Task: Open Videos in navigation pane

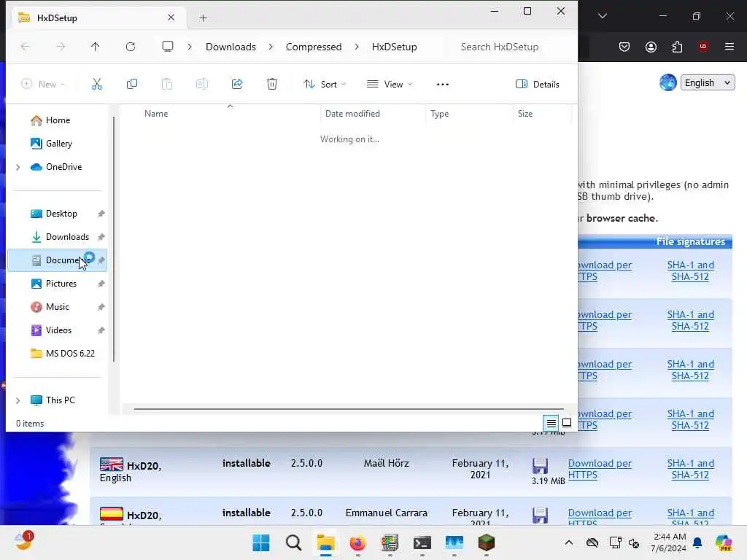Action: pos(57,330)
